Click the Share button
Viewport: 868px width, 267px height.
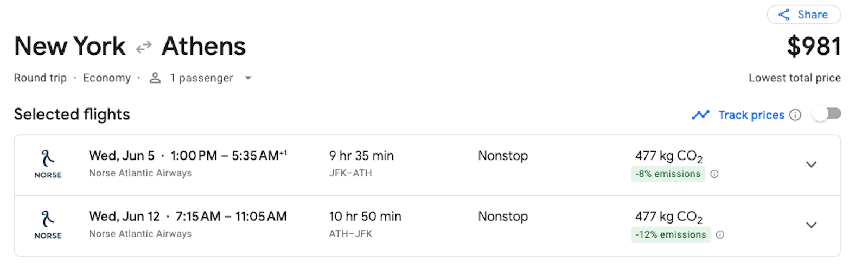point(804,15)
